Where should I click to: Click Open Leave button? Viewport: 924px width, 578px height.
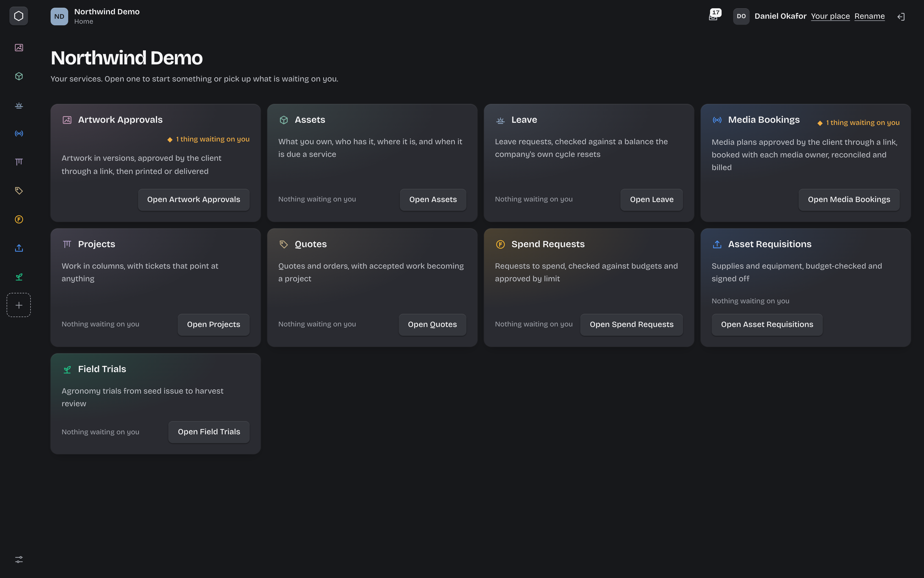click(x=651, y=200)
